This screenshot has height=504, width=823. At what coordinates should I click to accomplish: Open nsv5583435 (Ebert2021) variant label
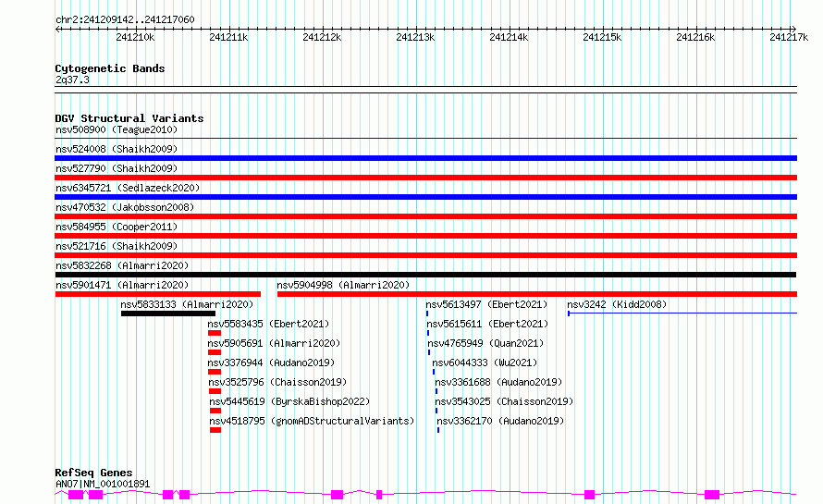268,324
